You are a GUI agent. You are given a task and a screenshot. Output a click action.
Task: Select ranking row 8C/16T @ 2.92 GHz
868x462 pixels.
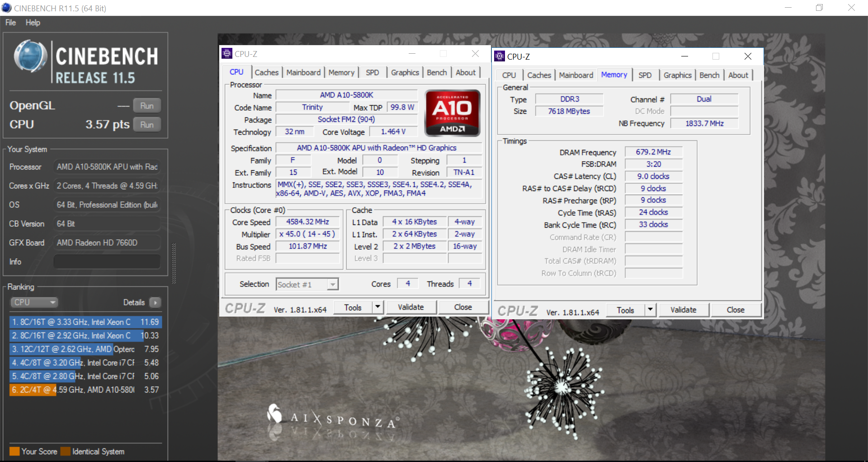click(x=85, y=336)
